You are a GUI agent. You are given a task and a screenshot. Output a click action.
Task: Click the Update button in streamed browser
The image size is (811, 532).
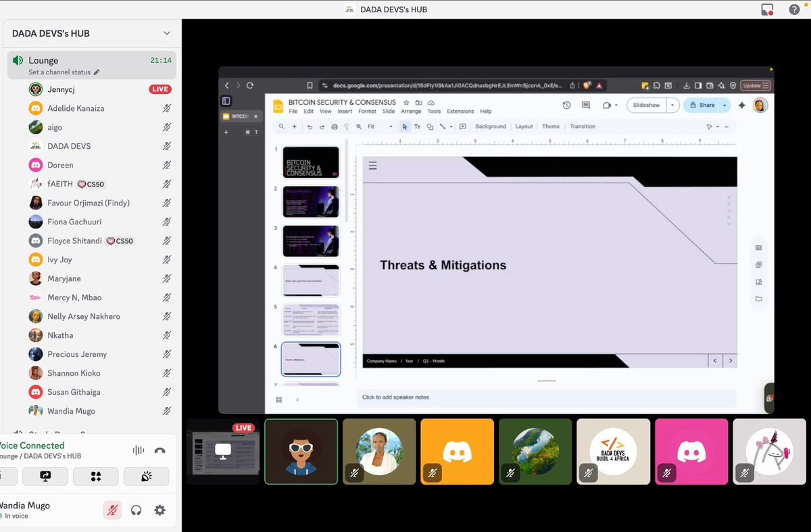[756, 85]
